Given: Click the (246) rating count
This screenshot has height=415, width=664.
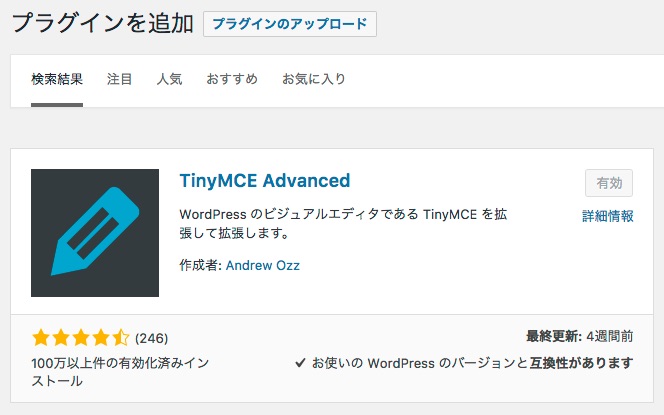Looking at the screenshot, I should tap(152, 338).
